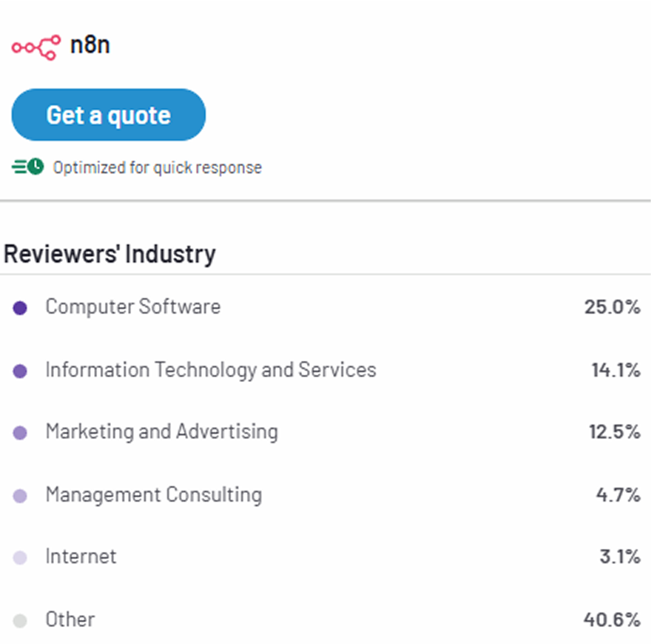Click the Computer Software color dot
The width and height of the screenshot is (651, 644).
pyautogui.click(x=20, y=308)
